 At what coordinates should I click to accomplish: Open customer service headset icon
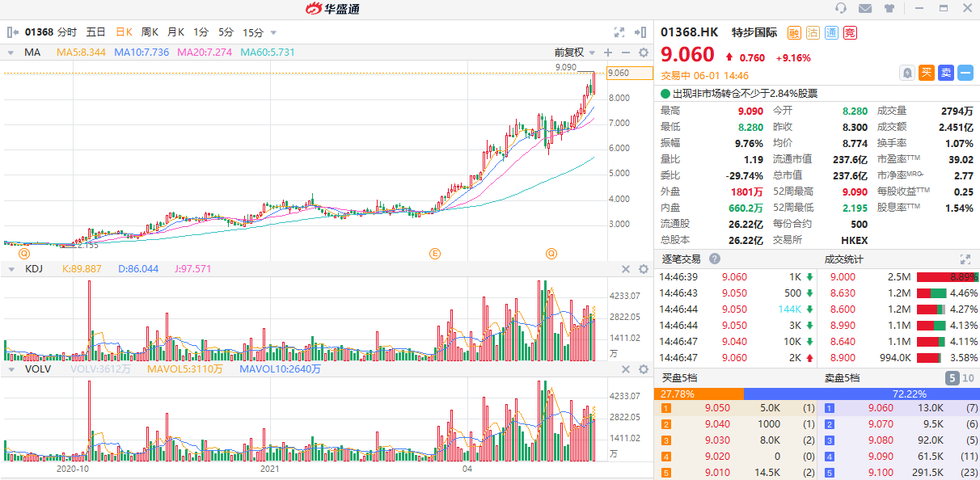[x=841, y=8]
